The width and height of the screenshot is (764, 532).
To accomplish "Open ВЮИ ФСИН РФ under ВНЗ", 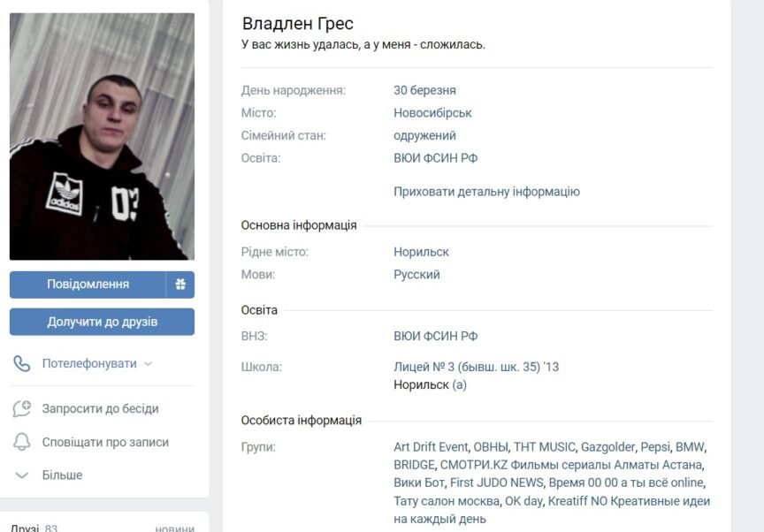I will point(435,337).
